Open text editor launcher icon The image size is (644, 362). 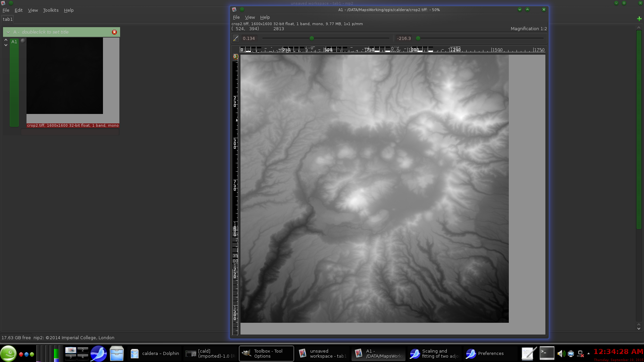coord(529,353)
